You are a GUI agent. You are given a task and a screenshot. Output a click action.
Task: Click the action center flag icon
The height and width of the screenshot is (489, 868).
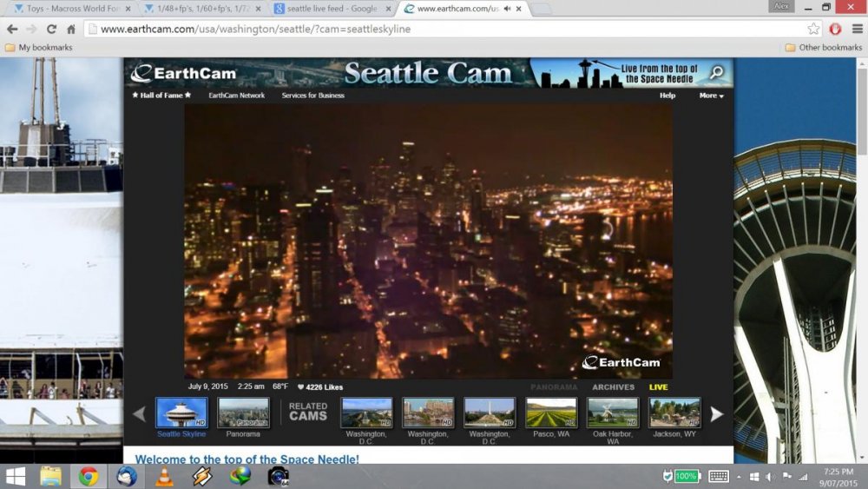point(786,477)
